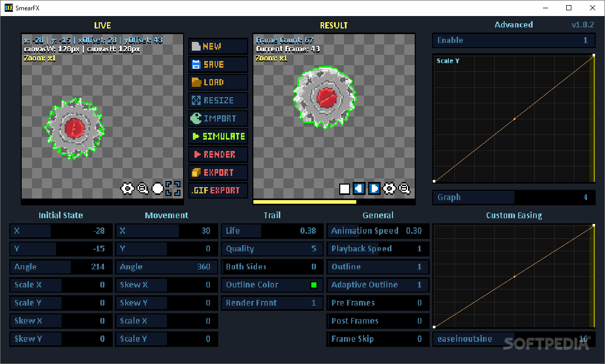The image size is (605, 364).
Task: Click the white circle icon in LIVE view
Action: [x=158, y=188]
